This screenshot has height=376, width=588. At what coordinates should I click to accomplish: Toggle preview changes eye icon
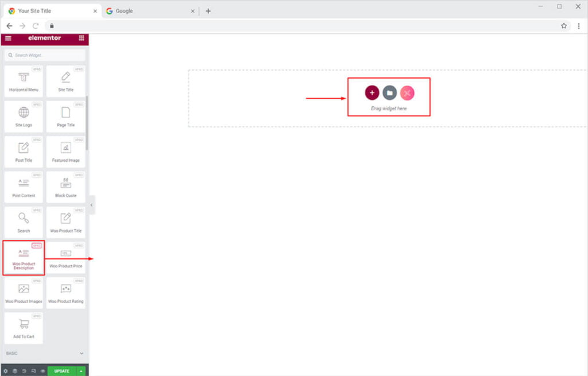pos(42,371)
